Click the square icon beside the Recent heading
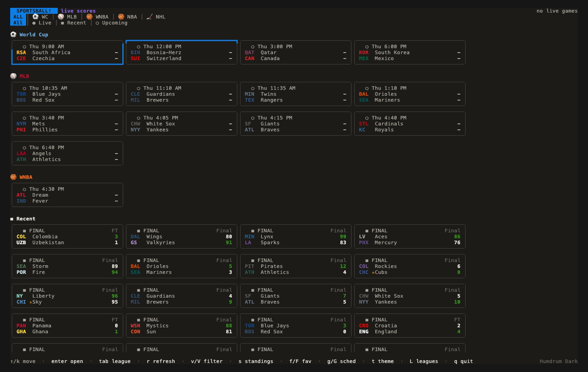Viewport: 588px width, 372px height. pyautogui.click(x=12, y=219)
